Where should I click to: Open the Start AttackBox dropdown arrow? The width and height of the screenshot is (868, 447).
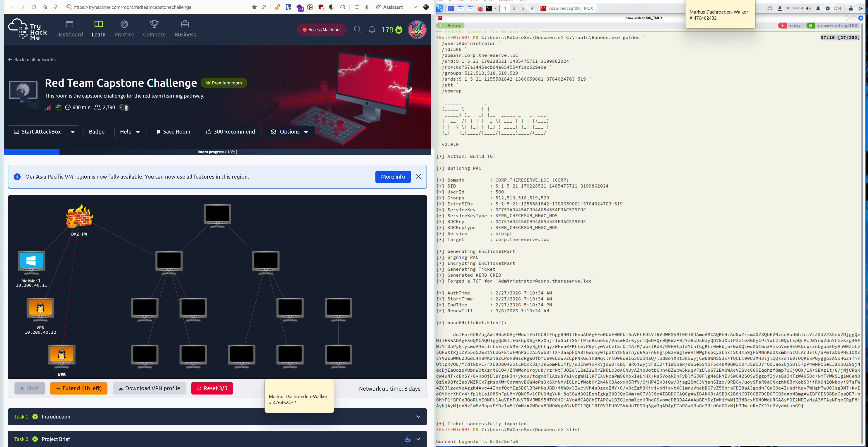(x=73, y=132)
